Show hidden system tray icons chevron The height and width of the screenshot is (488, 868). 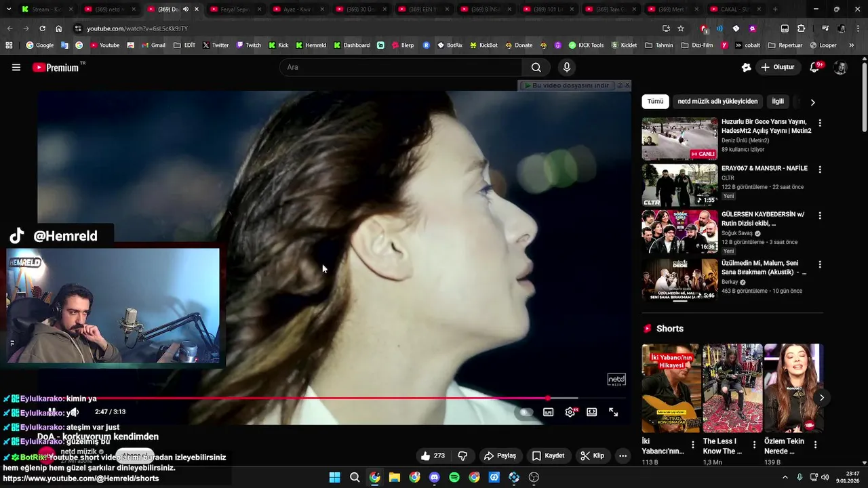pyautogui.click(x=785, y=477)
